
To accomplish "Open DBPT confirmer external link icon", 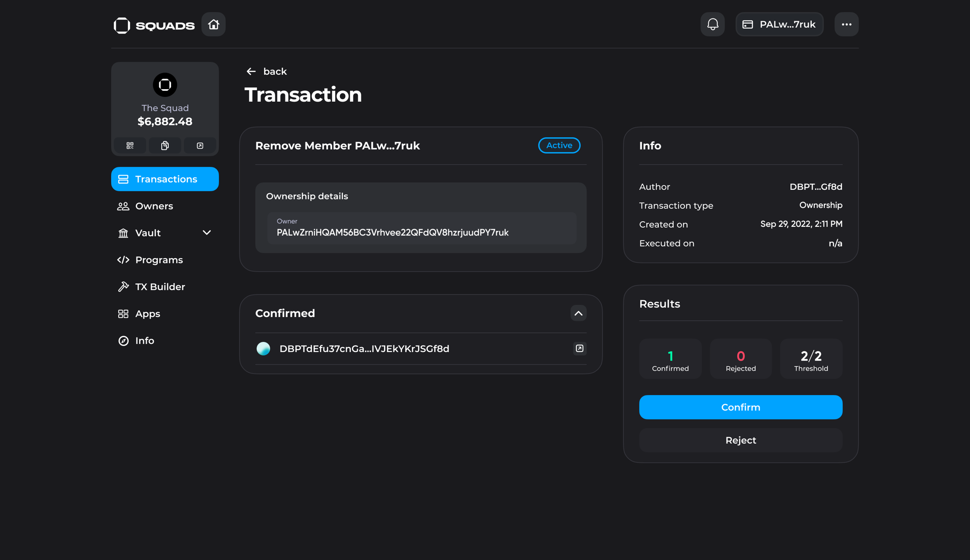I will coord(579,348).
